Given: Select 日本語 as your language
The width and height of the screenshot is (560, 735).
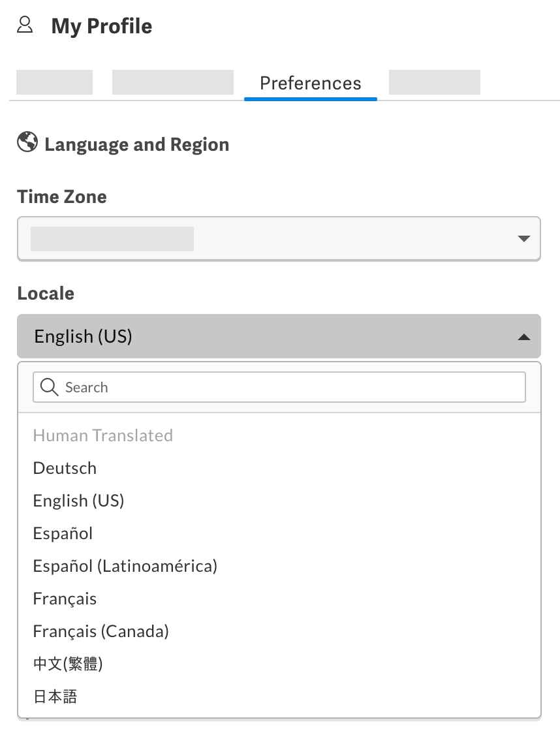Looking at the screenshot, I should tap(54, 696).
